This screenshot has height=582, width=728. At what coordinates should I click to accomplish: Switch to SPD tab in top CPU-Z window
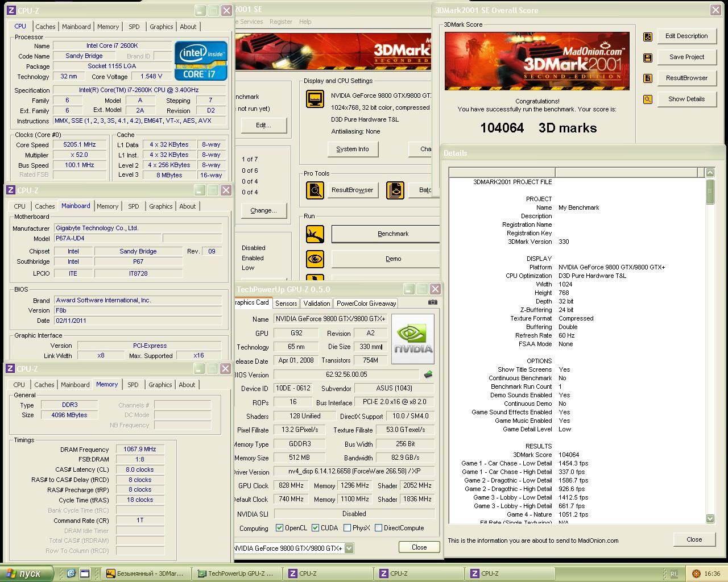point(134,27)
